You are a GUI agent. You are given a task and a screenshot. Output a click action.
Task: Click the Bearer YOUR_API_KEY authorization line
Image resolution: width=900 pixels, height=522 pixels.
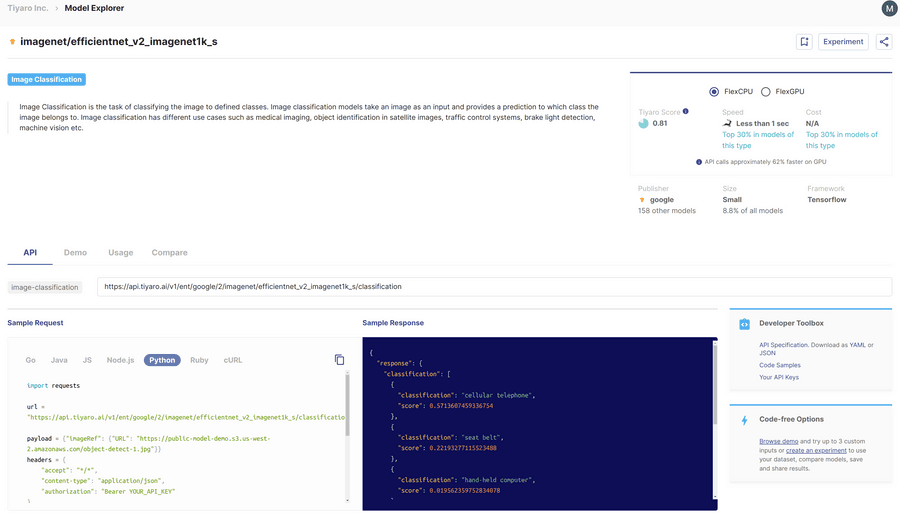pos(108,492)
